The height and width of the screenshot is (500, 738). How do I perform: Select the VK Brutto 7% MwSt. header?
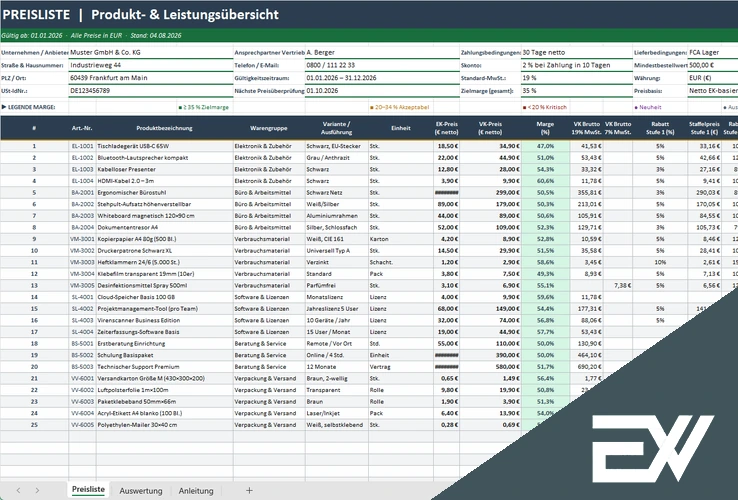618,128
